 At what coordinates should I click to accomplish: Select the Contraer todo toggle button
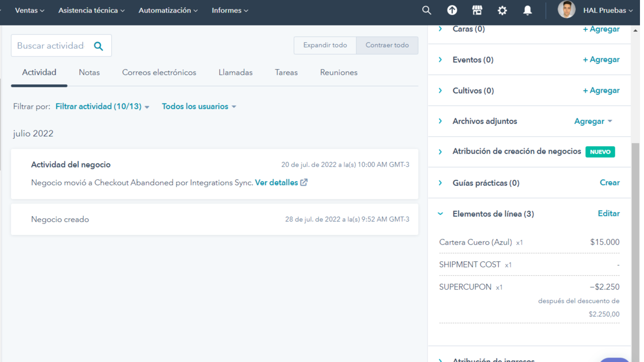387,45
